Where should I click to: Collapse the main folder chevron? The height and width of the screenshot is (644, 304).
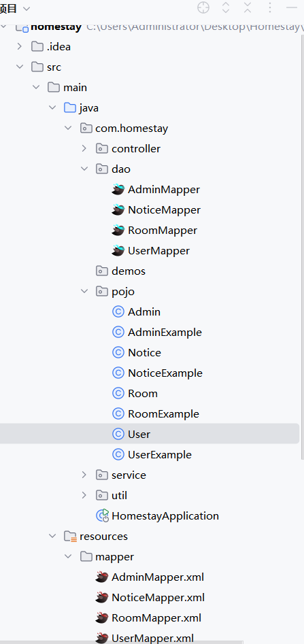[36, 87]
